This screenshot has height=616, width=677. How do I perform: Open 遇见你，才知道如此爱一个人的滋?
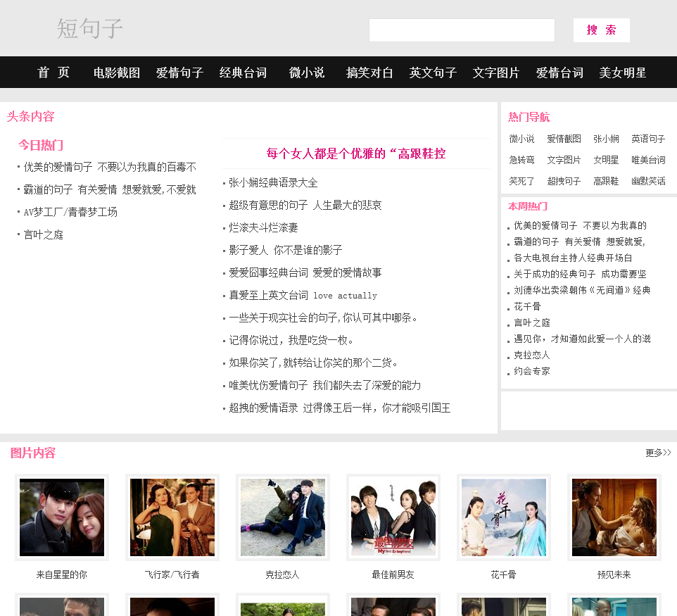[582, 339]
